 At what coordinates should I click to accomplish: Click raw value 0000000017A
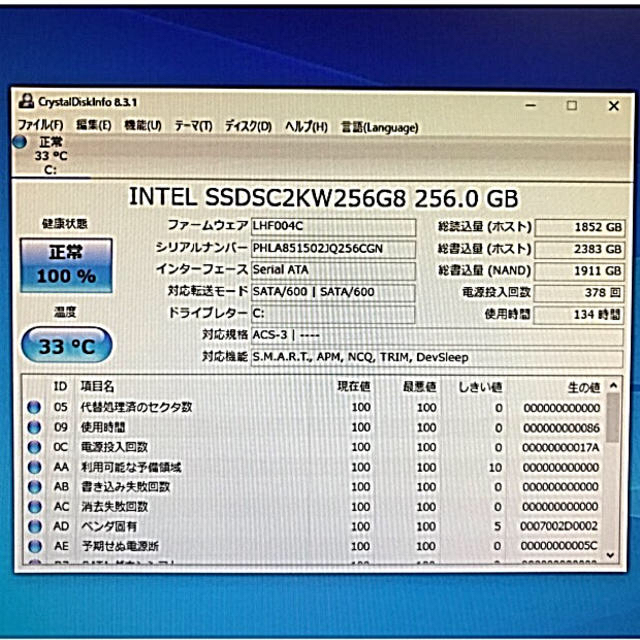(x=560, y=448)
